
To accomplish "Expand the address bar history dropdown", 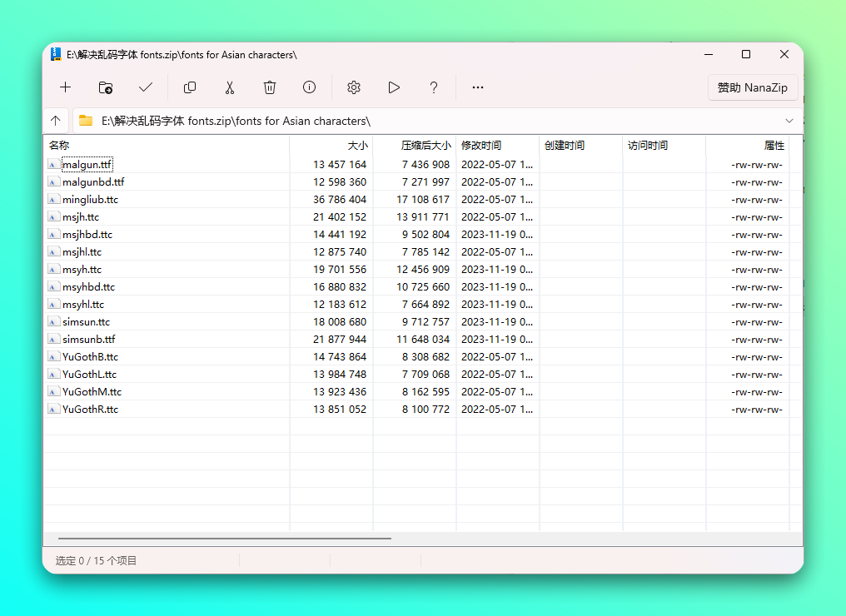I will point(789,121).
